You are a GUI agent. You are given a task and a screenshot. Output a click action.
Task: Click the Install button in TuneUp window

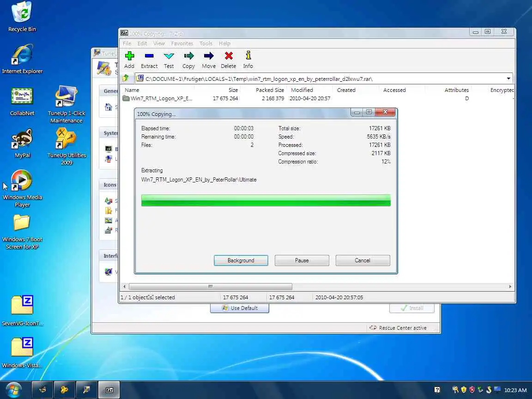412,308
